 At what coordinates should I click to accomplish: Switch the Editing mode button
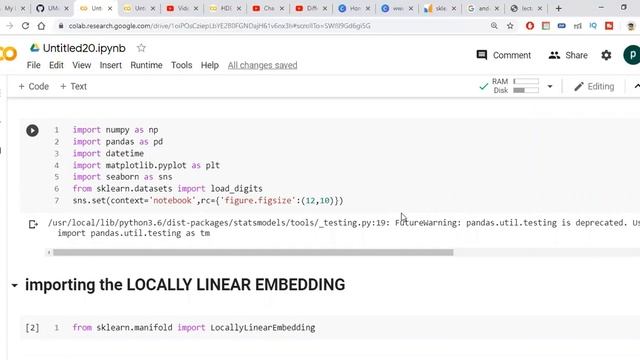tap(594, 87)
